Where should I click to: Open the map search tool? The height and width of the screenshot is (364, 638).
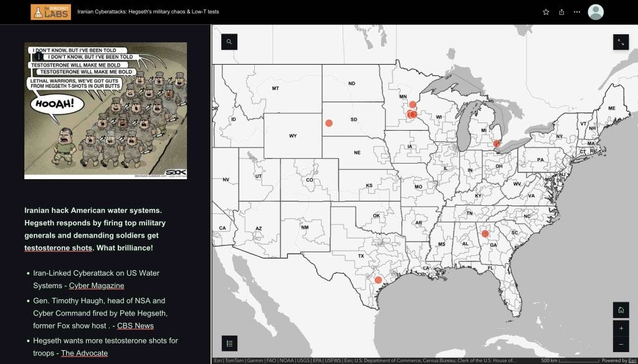point(229,42)
